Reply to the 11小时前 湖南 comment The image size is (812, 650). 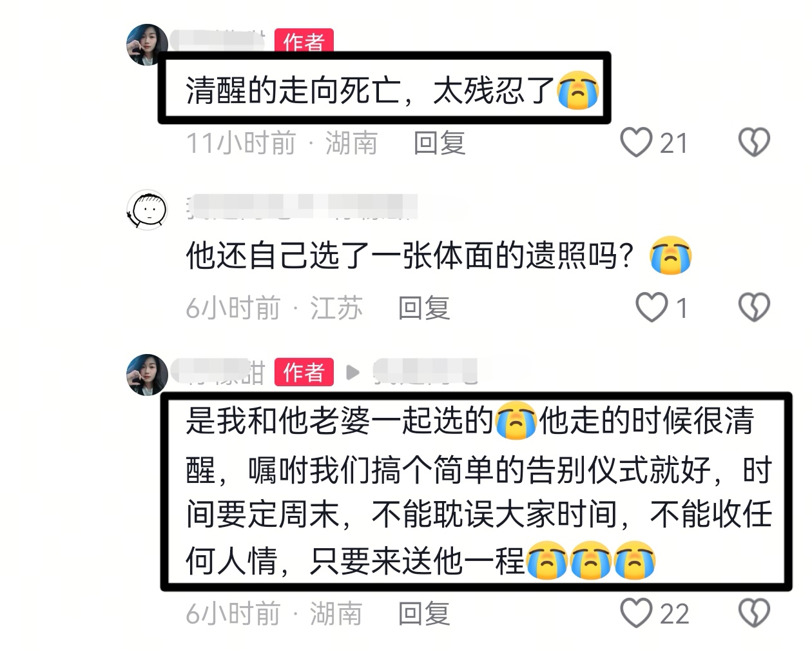[440, 143]
